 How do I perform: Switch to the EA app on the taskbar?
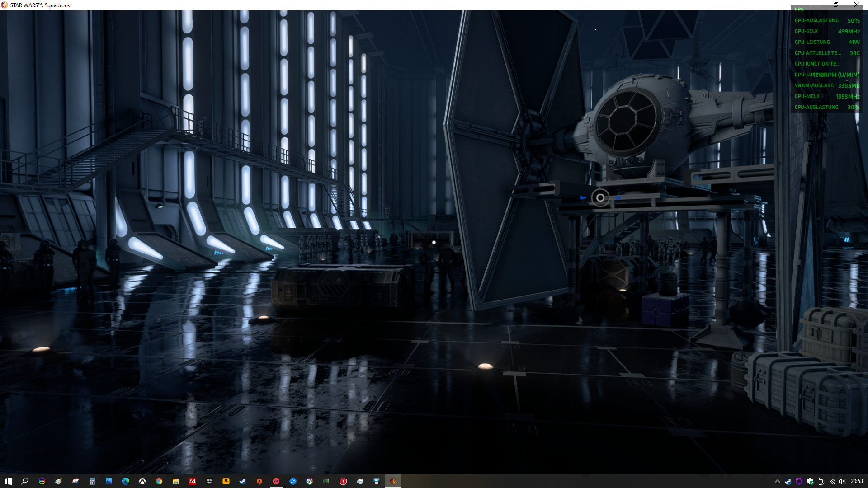point(276,481)
